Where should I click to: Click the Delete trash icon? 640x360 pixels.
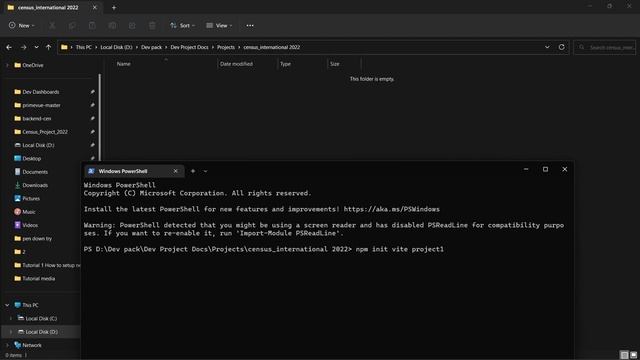pyautogui.click(x=152, y=26)
